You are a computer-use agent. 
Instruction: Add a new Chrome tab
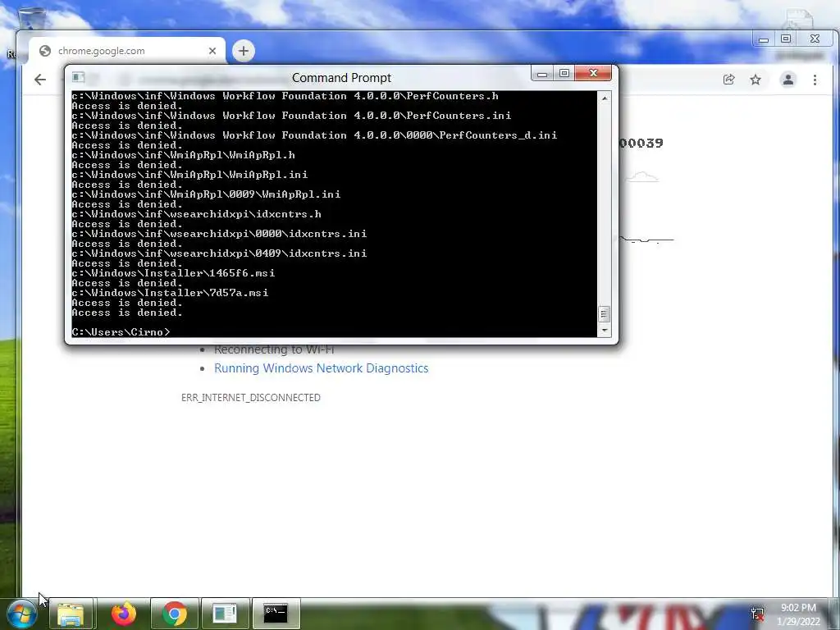244,51
